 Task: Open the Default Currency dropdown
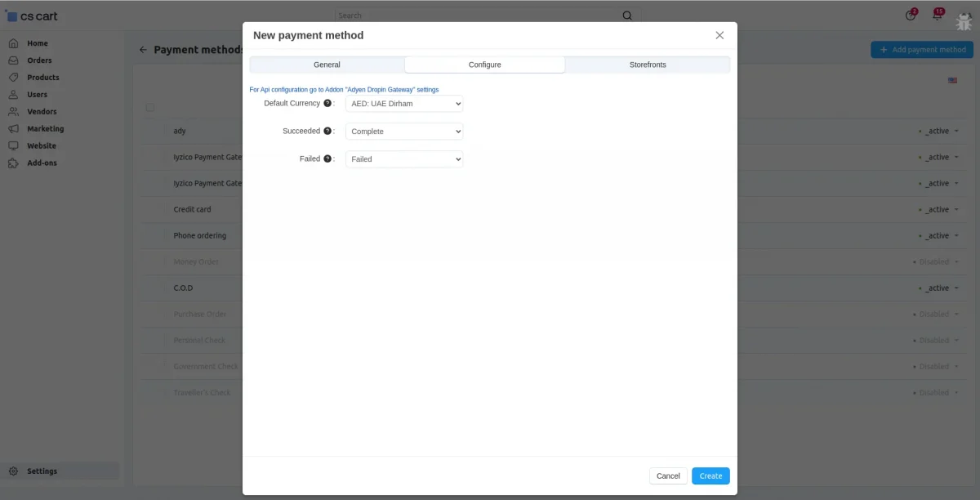click(x=404, y=104)
